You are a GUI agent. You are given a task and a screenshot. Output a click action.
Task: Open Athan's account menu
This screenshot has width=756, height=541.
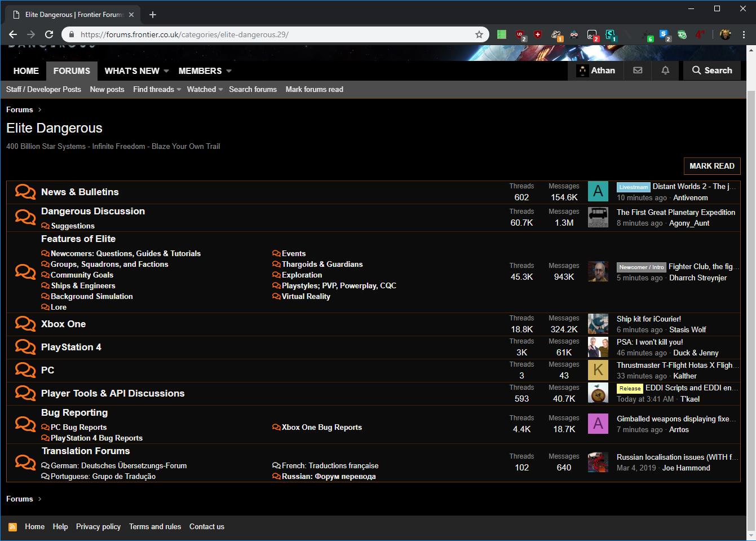click(x=595, y=71)
